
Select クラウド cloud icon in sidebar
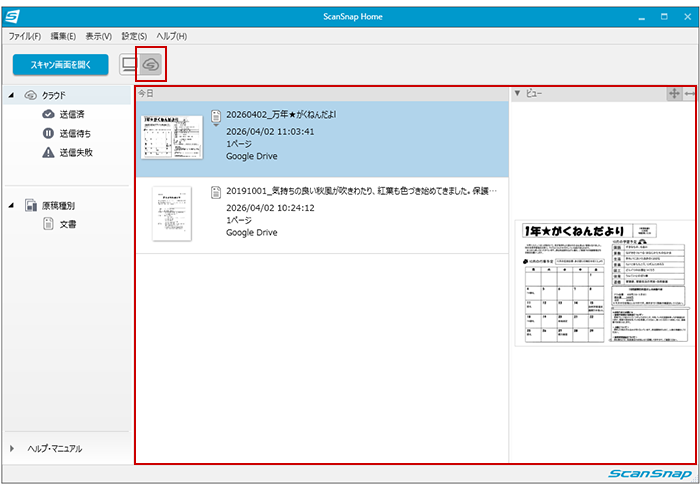pyautogui.click(x=30, y=95)
